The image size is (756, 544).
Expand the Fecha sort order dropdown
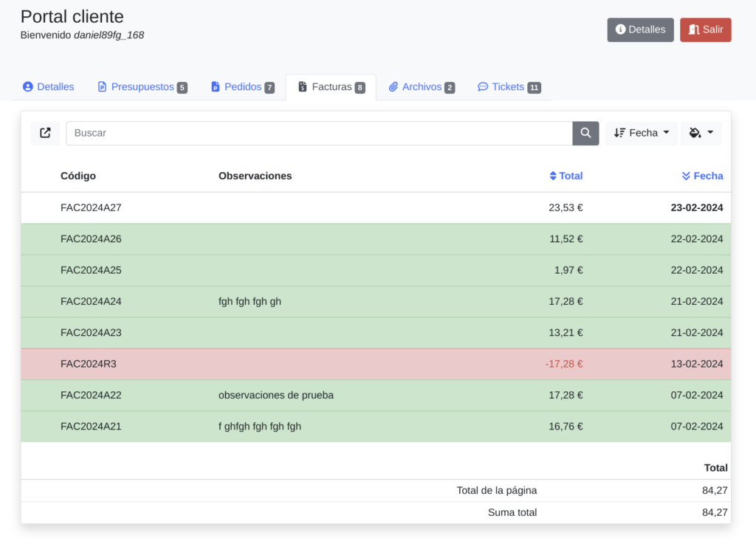coord(641,133)
